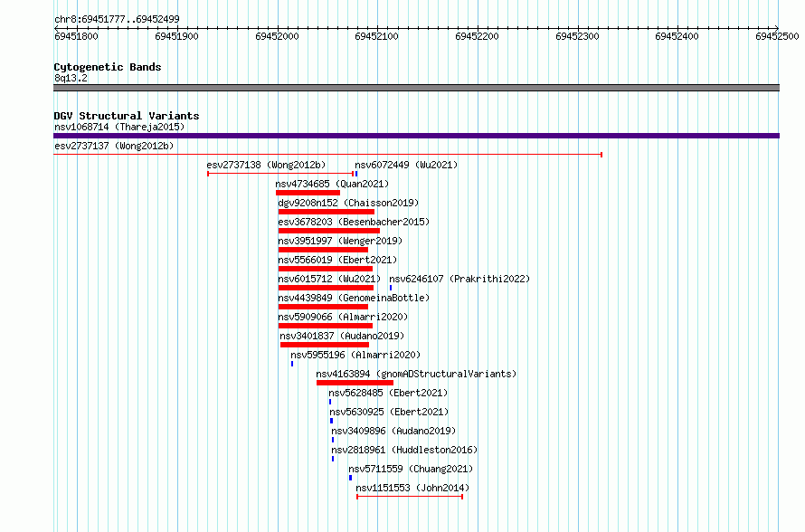Image resolution: width=805 pixels, height=532 pixels.
Task: Click the nsv1068714 (Thareja2015) label
Action: pyautogui.click(x=119, y=127)
